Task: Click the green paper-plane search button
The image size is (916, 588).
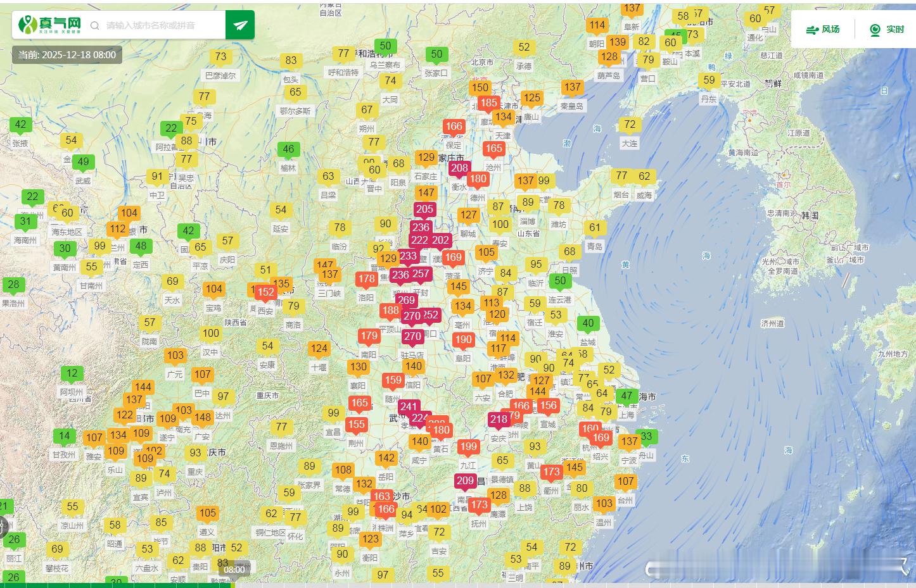Action: [x=240, y=25]
